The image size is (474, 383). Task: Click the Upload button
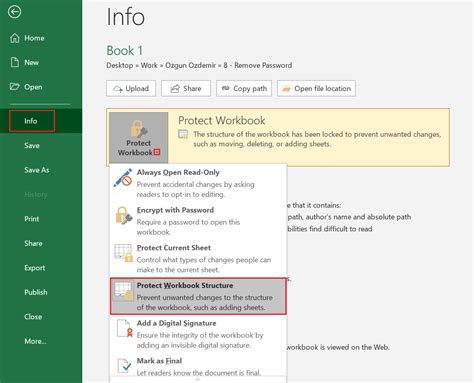(131, 88)
